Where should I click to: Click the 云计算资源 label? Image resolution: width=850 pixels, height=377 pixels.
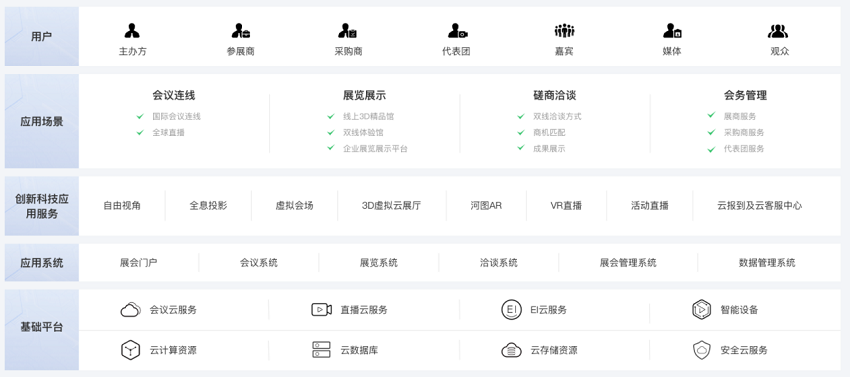tap(173, 350)
